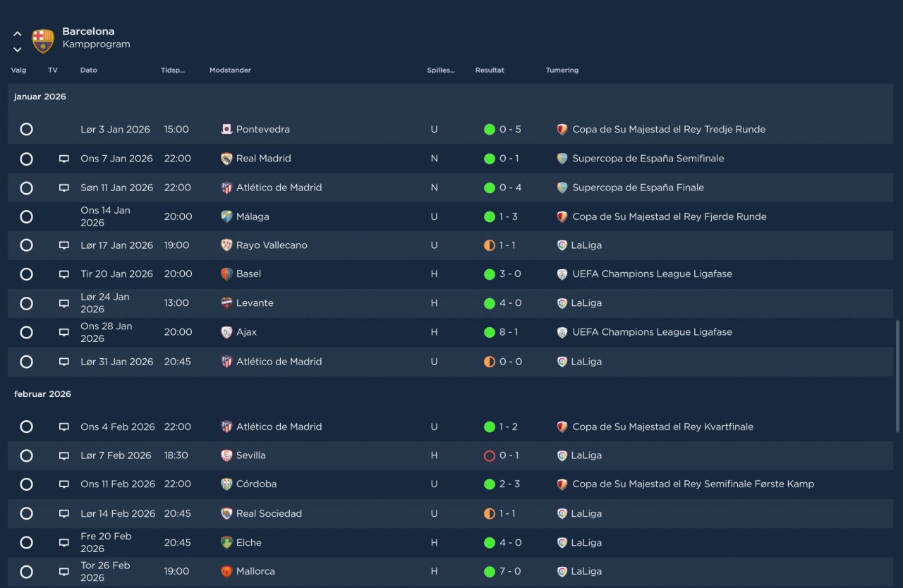Screen dimensions: 903x588
Task: Select the radio circle for the Levante match
Action: click(26, 303)
